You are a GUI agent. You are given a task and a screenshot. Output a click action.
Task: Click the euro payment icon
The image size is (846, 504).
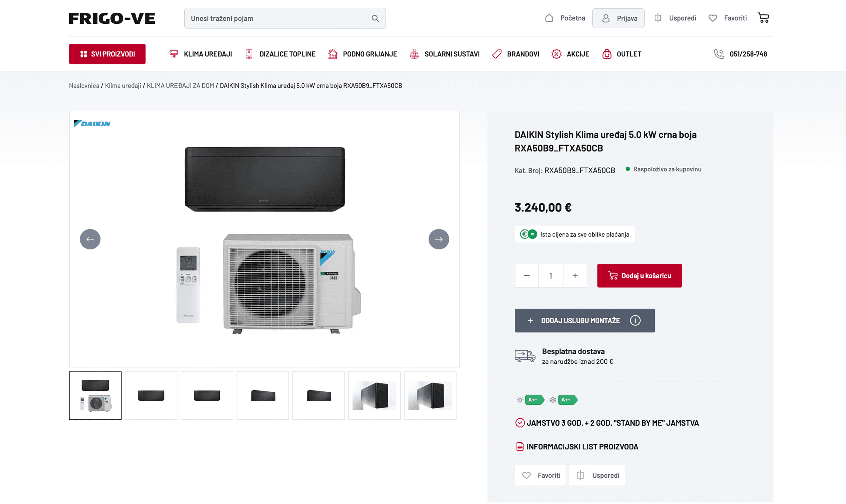click(528, 234)
